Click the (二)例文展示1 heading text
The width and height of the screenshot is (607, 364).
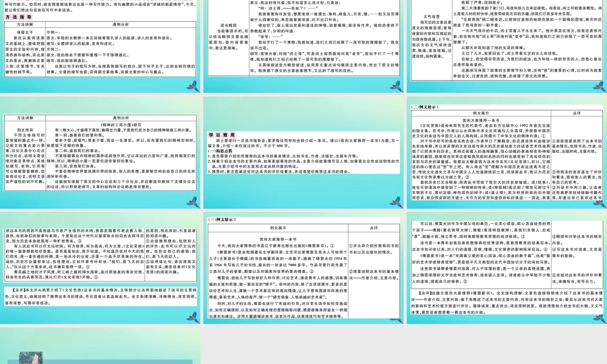click(425, 107)
